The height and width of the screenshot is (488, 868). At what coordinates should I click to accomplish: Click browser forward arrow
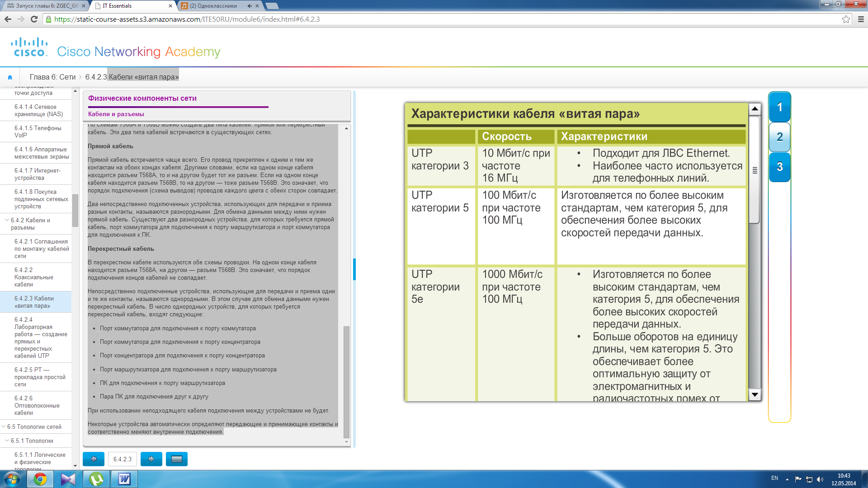(21, 19)
